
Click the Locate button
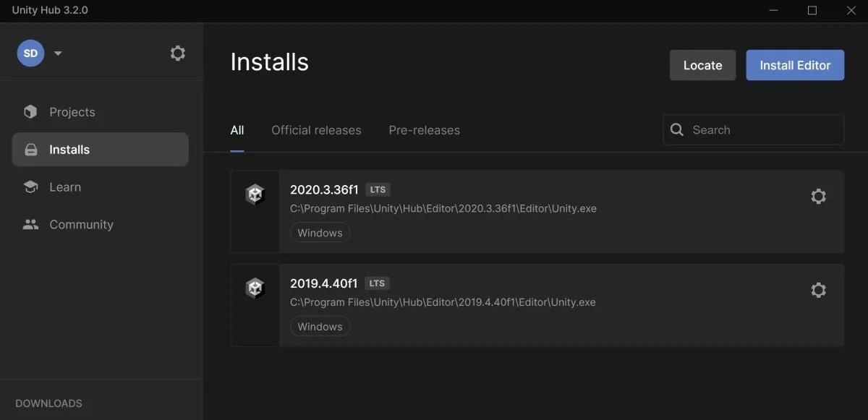(702, 64)
